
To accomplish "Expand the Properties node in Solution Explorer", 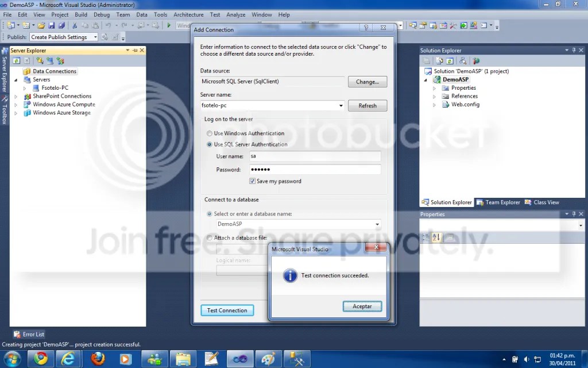I will pyautogui.click(x=434, y=88).
